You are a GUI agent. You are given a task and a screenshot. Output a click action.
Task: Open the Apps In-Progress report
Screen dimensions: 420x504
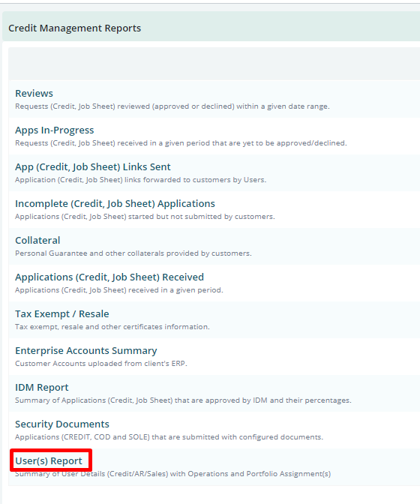tap(54, 130)
